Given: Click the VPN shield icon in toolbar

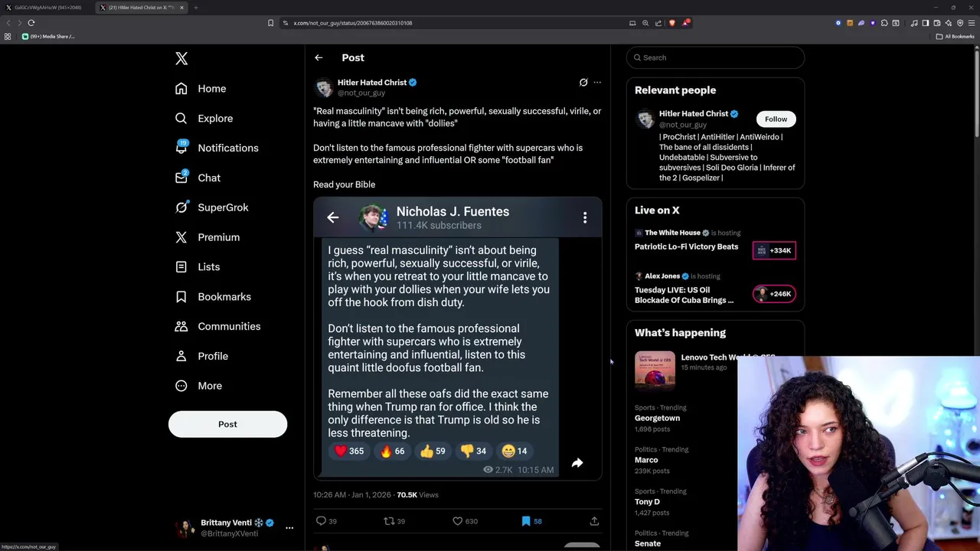Looking at the screenshot, I should pos(960,23).
